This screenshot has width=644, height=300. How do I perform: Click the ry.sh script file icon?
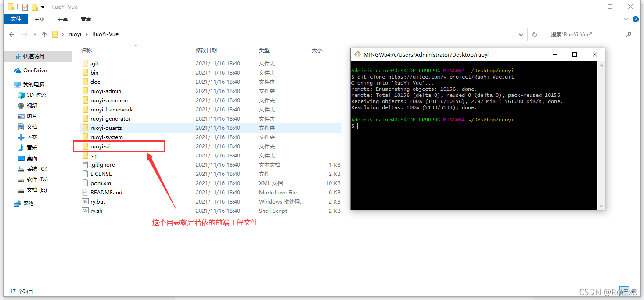[x=85, y=211]
